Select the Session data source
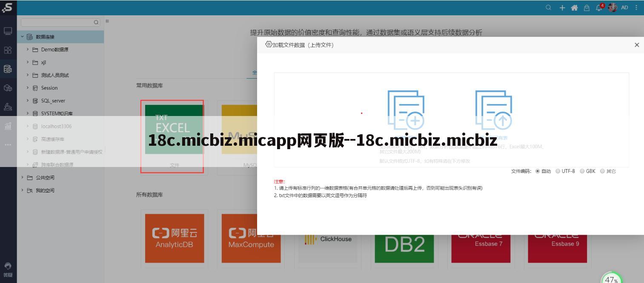Image resolution: width=644 pixels, height=283 pixels. tap(49, 88)
